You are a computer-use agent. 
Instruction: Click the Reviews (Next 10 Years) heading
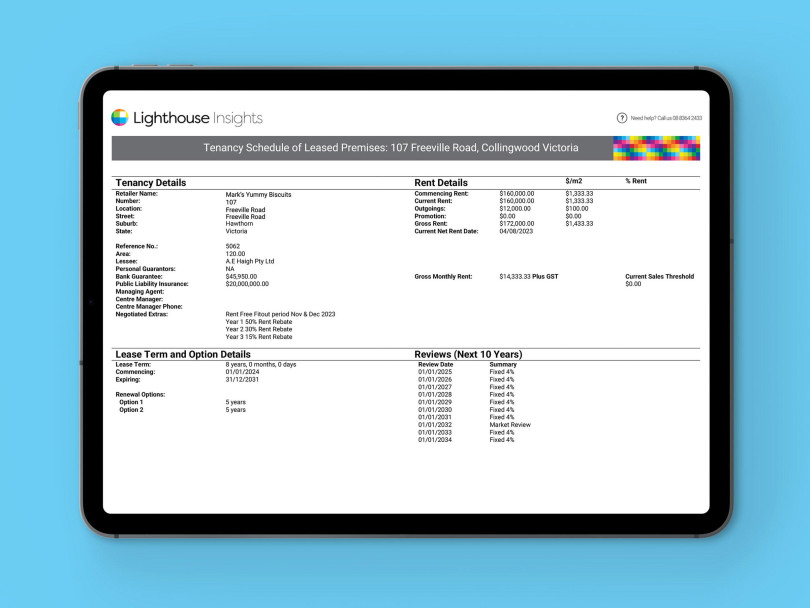pyautogui.click(x=468, y=352)
